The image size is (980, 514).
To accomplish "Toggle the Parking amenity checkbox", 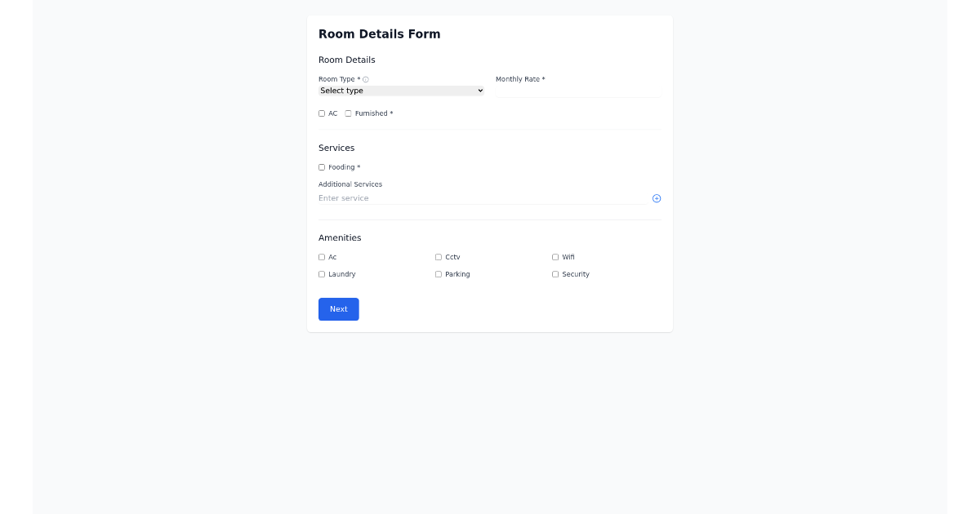I will (438, 274).
